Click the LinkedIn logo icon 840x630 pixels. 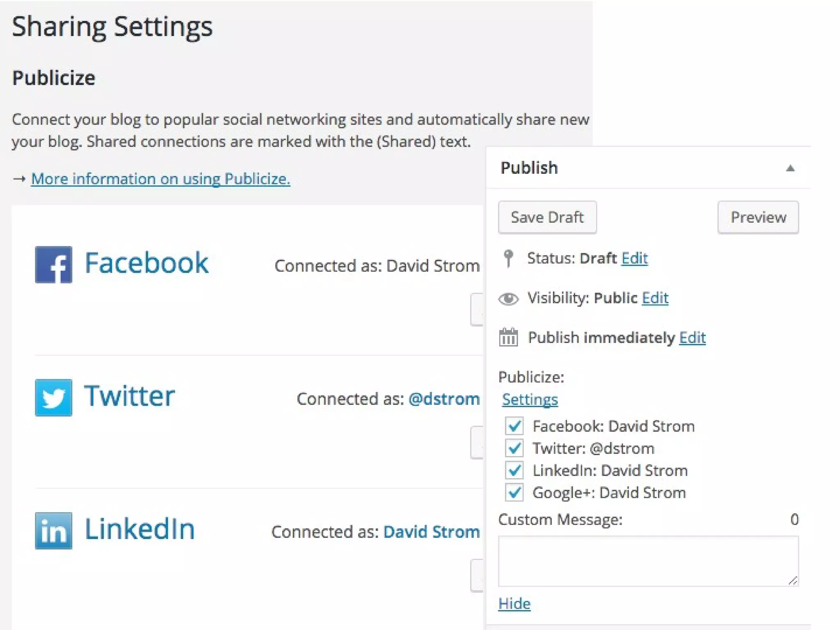pyautogui.click(x=53, y=530)
